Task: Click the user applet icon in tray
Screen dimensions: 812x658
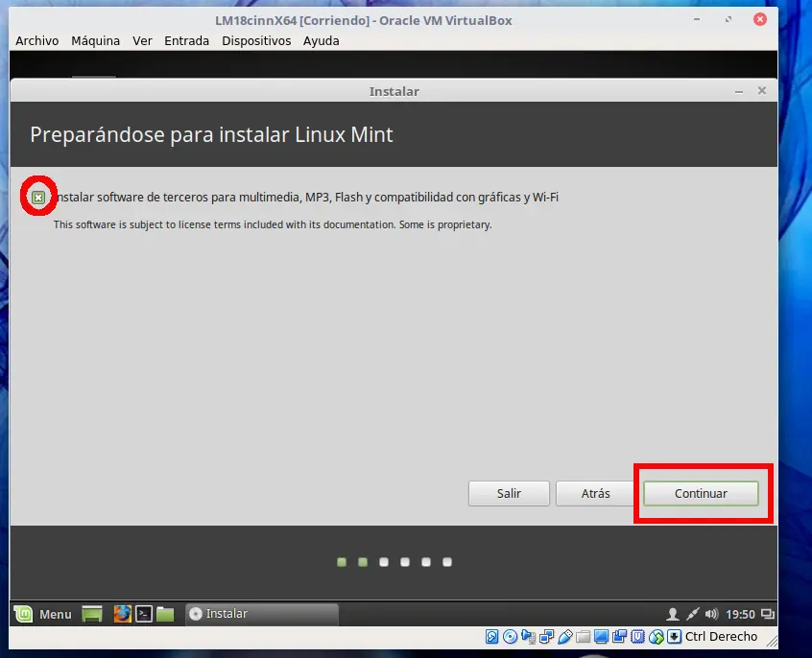Action: [672, 614]
